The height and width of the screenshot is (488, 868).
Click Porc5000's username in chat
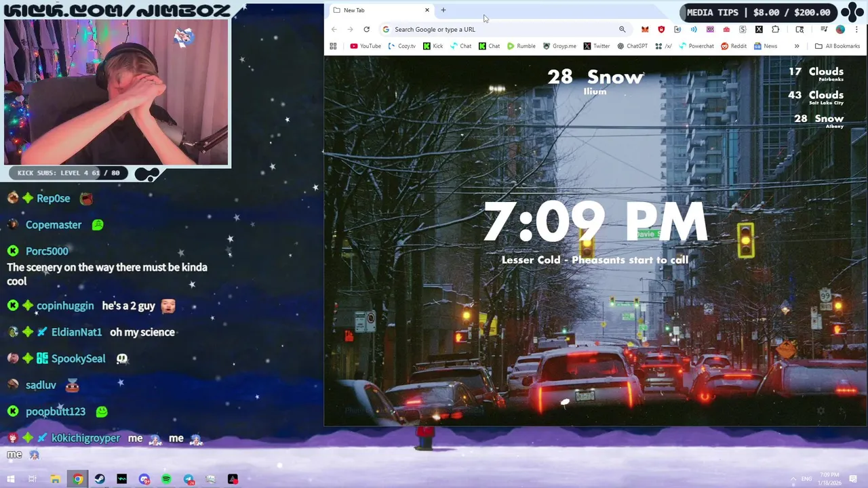tap(47, 251)
